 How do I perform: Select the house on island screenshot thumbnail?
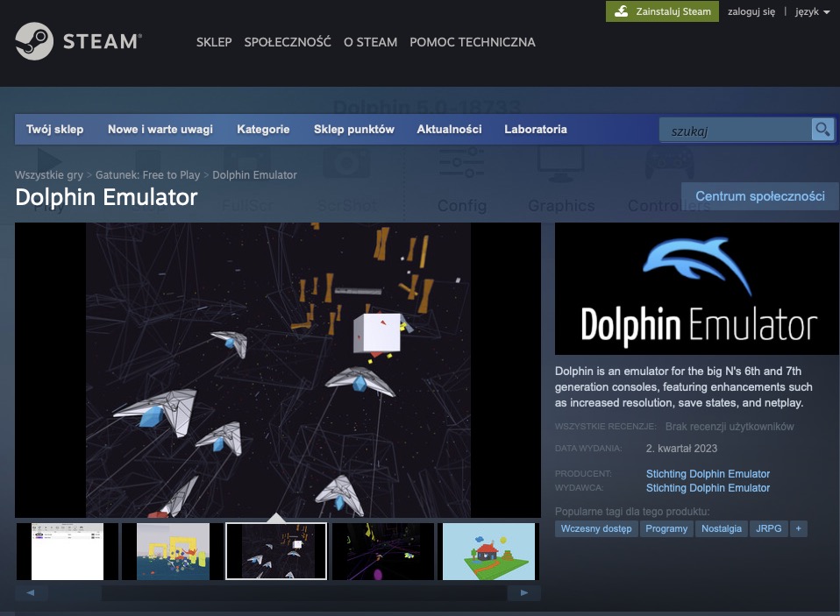pyautogui.click(x=488, y=551)
